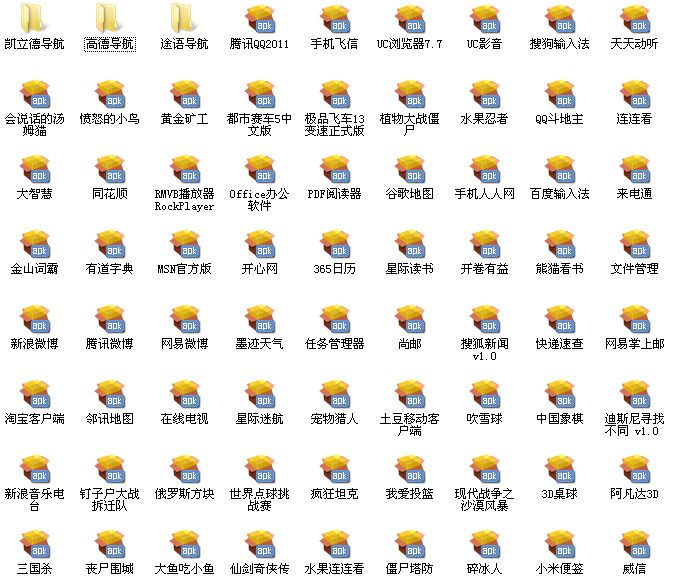Viewport: 677px width, 581px height.
Task: Select the 有道字典 apk icon
Action: pyautogui.click(x=110, y=244)
